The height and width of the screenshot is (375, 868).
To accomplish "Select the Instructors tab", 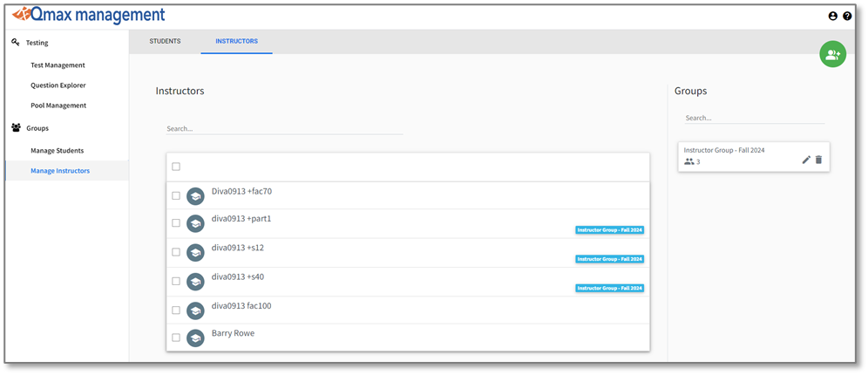I will [x=236, y=41].
